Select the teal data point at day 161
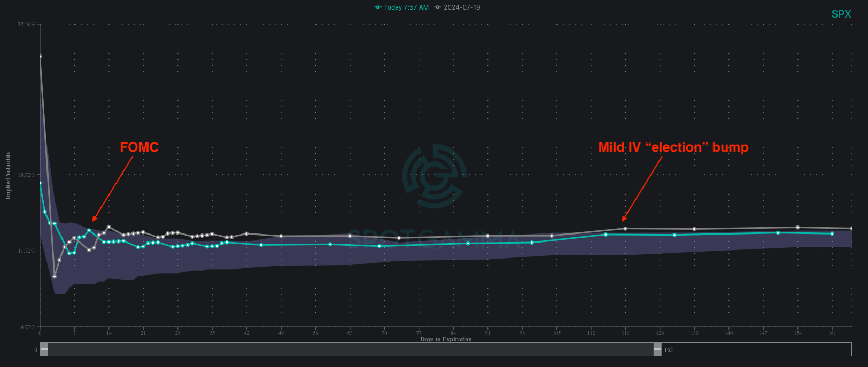Image resolution: width=868 pixels, height=367 pixels. click(832, 233)
